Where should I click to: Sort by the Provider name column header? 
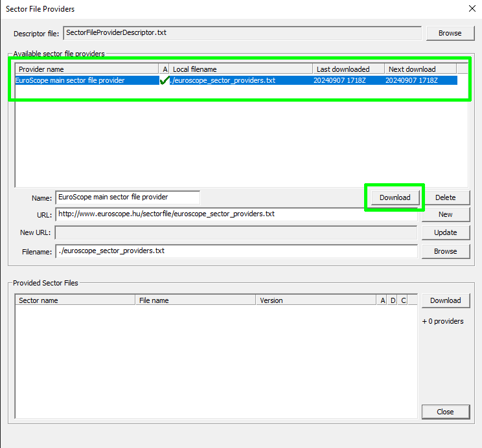tap(87, 69)
